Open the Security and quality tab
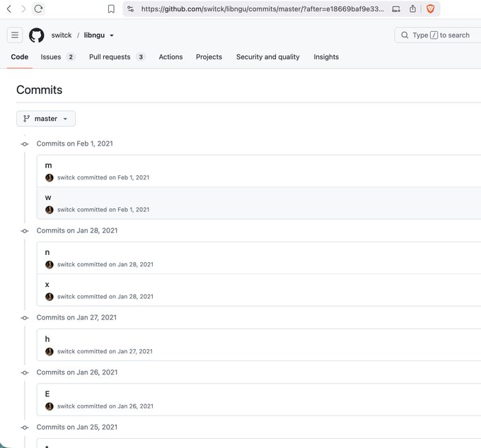Image resolution: width=481 pixels, height=448 pixels. pyautogui.click(x=268, y=57)
